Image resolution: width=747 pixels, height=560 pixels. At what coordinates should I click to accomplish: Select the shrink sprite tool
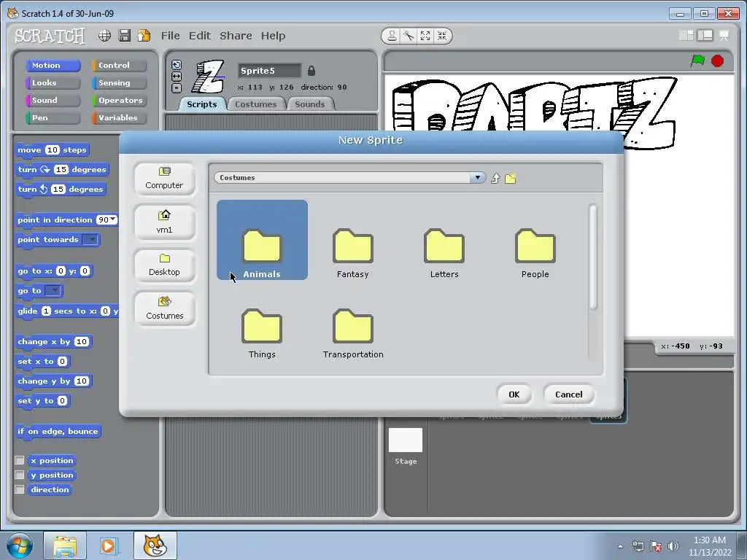pyautogui.click(x=442, y=36)
